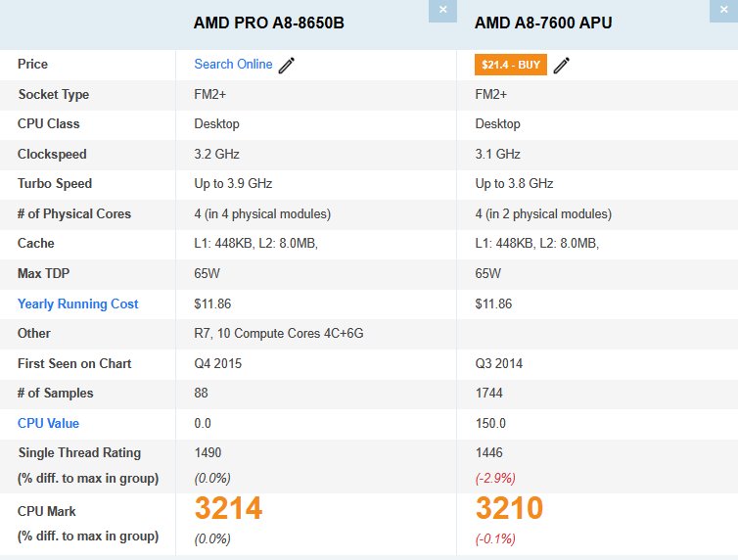
Task: Click the Turbo Speed row label
Action: point(55,183)
